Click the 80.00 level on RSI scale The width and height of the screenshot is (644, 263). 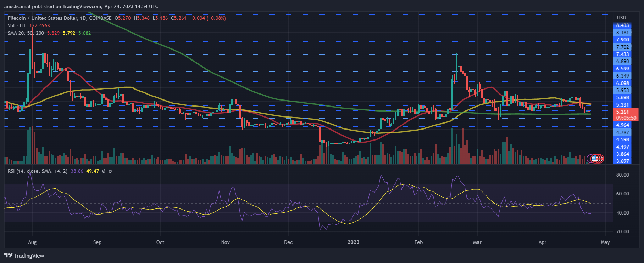(x=622, y=175)
